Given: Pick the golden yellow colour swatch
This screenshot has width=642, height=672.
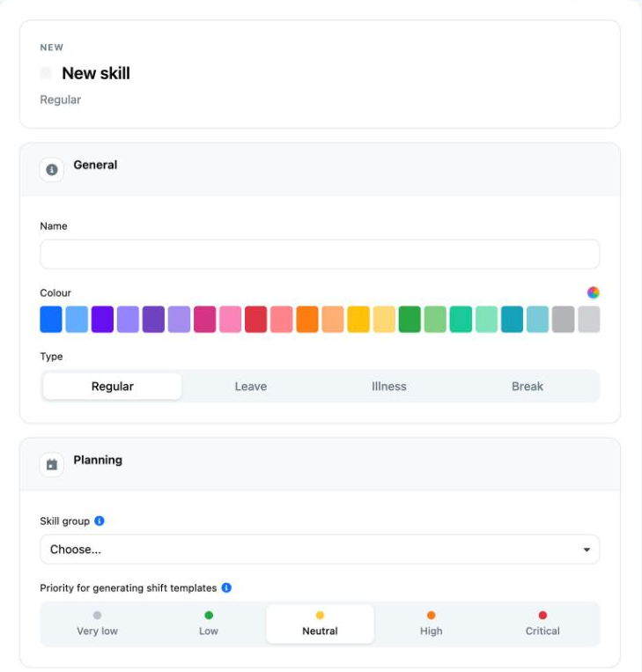Looking at the screenshot, I should pos(358,320).
